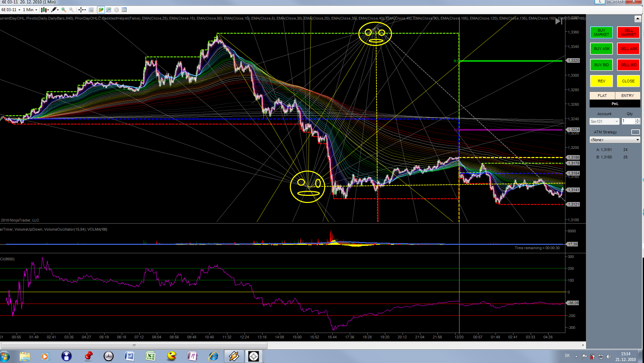This screenshot has height=363, width=644.
Task: Open the clock app on taskbar
Action: [109, 356]
